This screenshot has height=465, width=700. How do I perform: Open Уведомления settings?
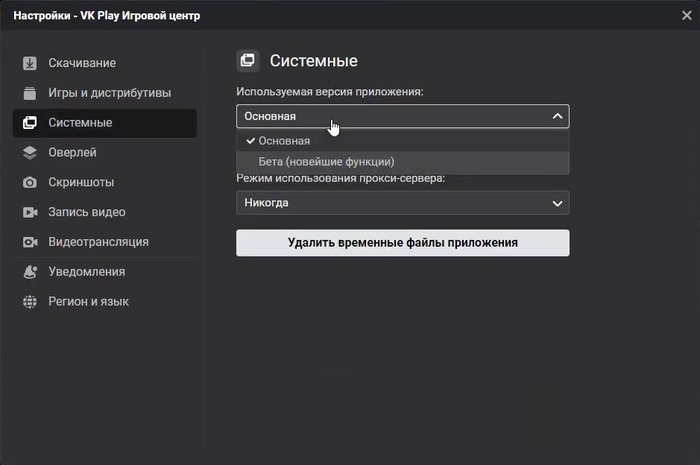click(x=105, y=272)
